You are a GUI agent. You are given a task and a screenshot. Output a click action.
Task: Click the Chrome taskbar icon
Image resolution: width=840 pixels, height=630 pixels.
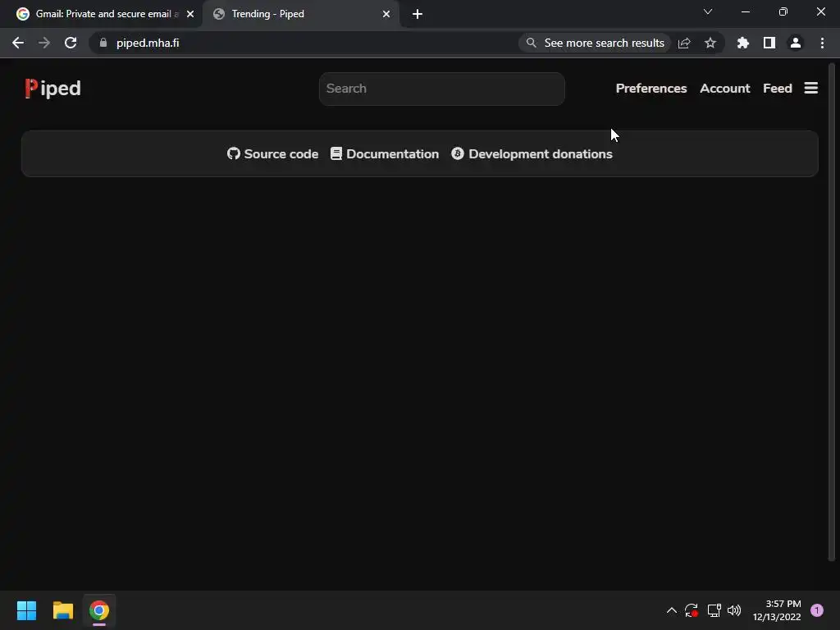(99, 610)
